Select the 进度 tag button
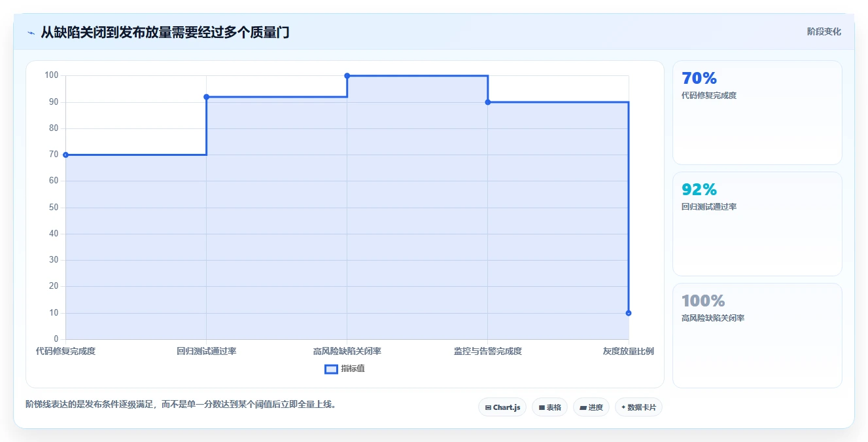Viewport: 868px width, 442px height. click(591, 407)
